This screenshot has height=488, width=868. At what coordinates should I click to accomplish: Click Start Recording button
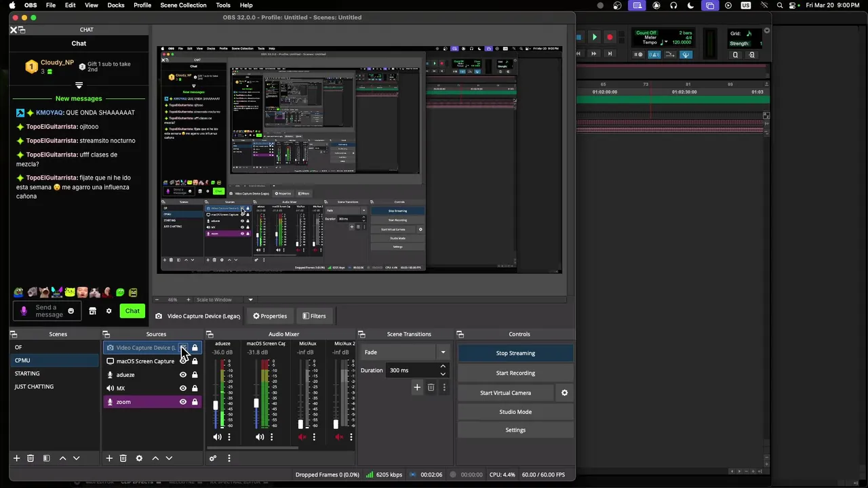[x=515, y=373]
